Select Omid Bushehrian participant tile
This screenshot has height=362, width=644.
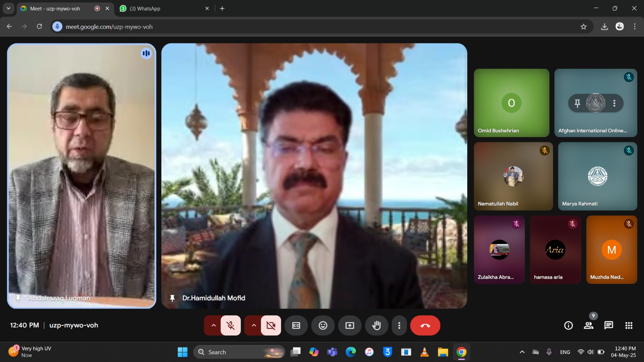point(512,103)
